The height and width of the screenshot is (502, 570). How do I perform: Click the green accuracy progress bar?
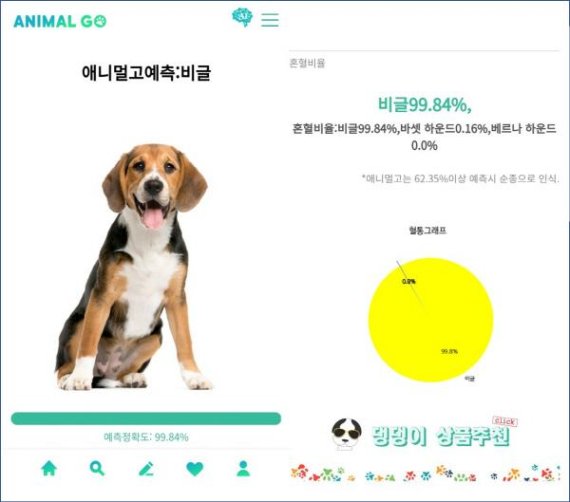[146, 418]
